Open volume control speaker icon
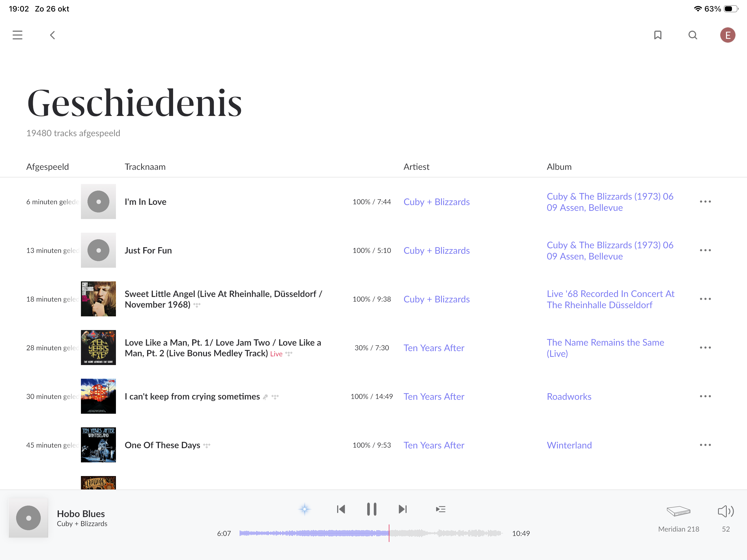The width and height of the screenshot is (747, 560). [725, 511]
